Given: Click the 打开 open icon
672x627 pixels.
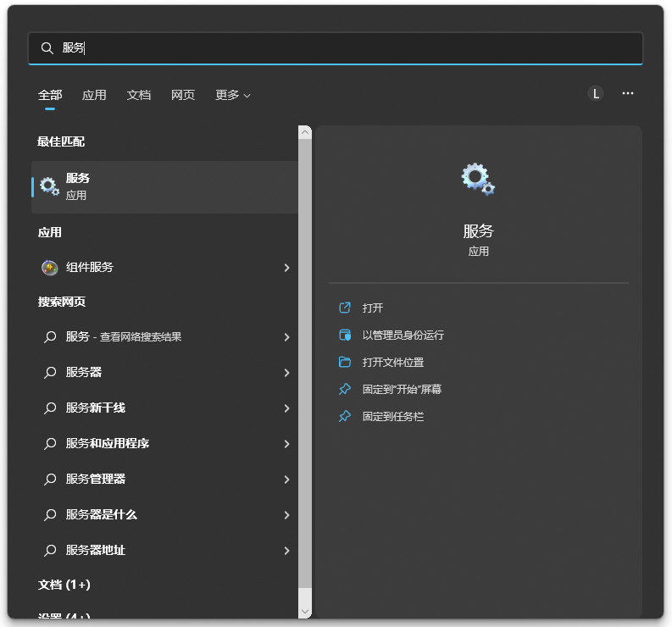Looking at the screenshot, I should pyautogui.click(x=345, y=308).
